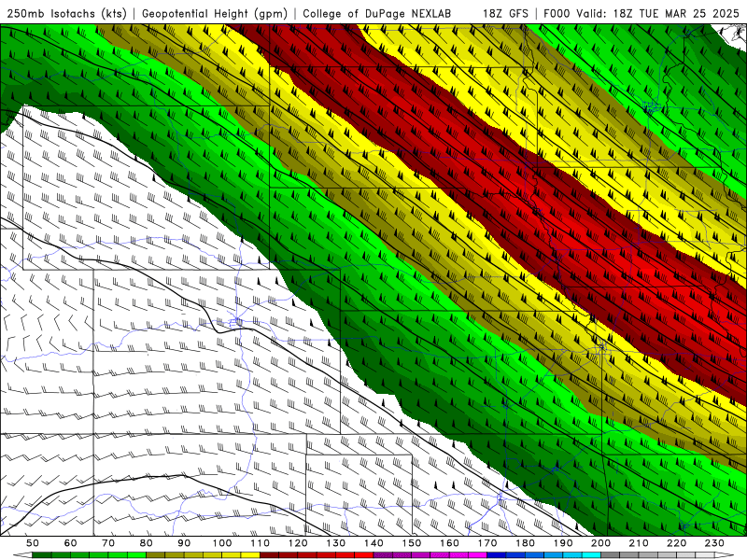This screenshot has width=747, height=560.
Task: Click the 130 value on the legend
Action: [x=336, y=543]
